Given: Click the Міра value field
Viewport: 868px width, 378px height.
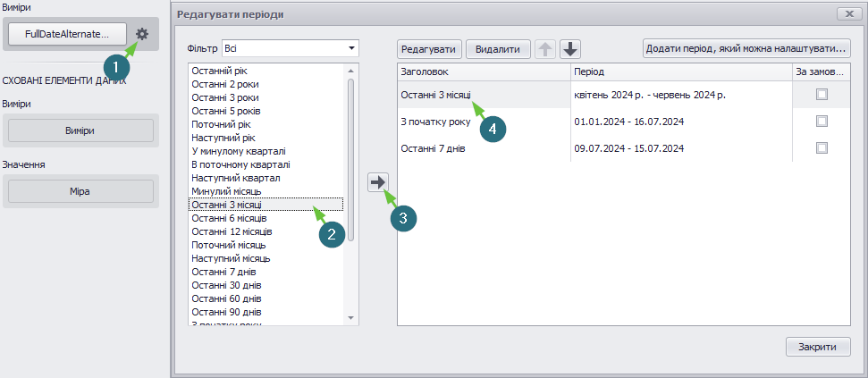Looking at the screenshot, I should tap(80, 191).
